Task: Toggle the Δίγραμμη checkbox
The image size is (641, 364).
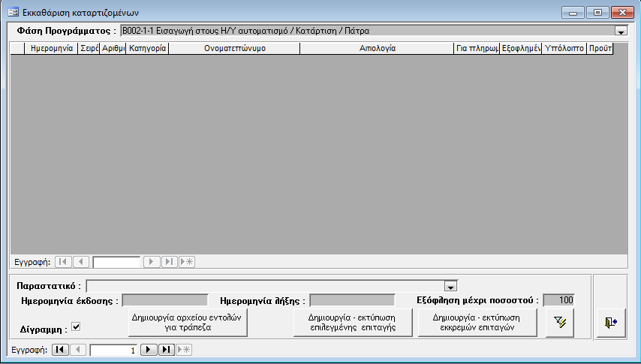Action: [75, 326]
